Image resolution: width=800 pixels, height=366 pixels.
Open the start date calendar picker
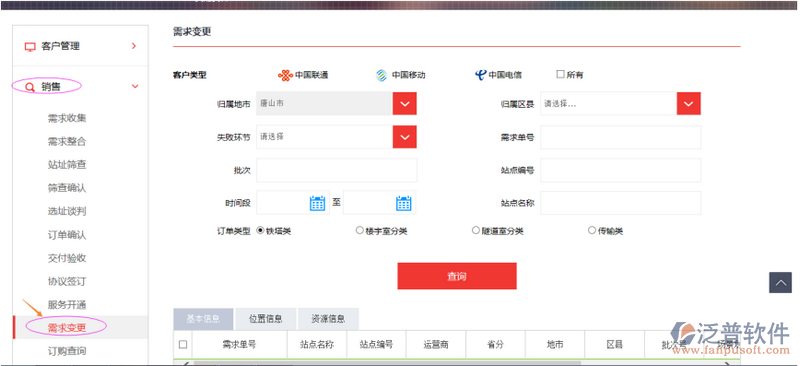click(x=317, y=203)
